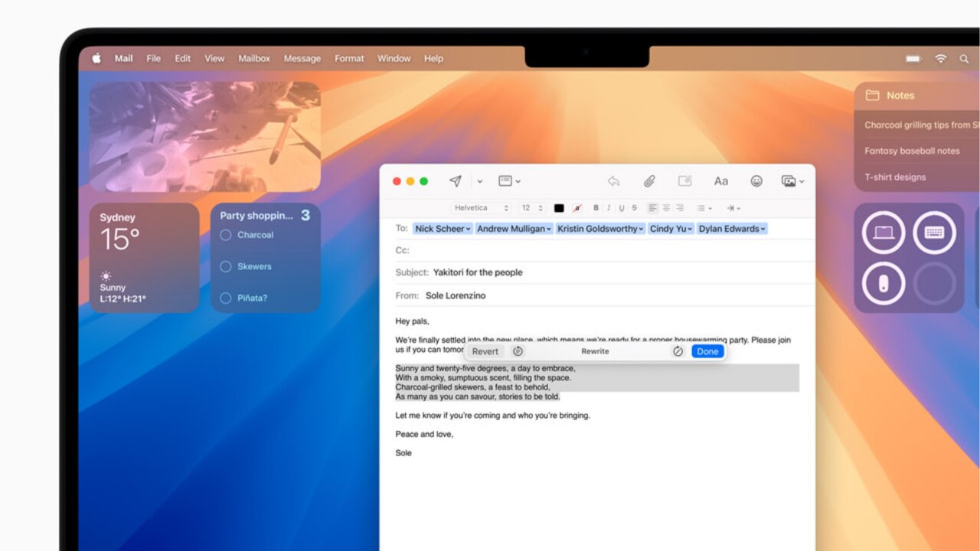Click the Subject field 'Yakitori for the people'
Screen dimensions: 980x551
478,272
